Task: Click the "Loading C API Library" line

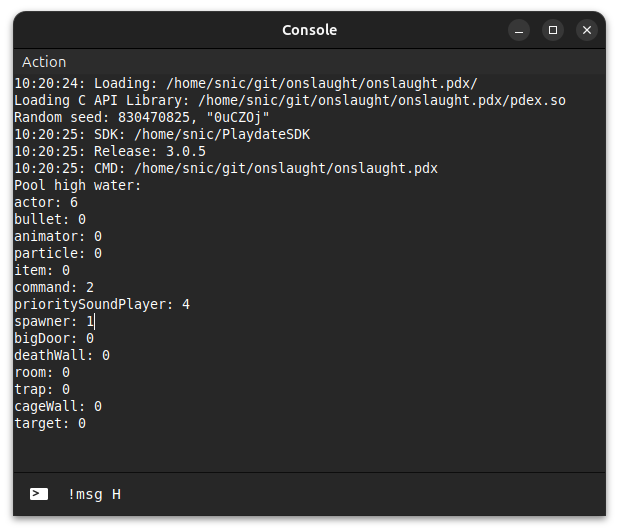Action: coord(290,100)
